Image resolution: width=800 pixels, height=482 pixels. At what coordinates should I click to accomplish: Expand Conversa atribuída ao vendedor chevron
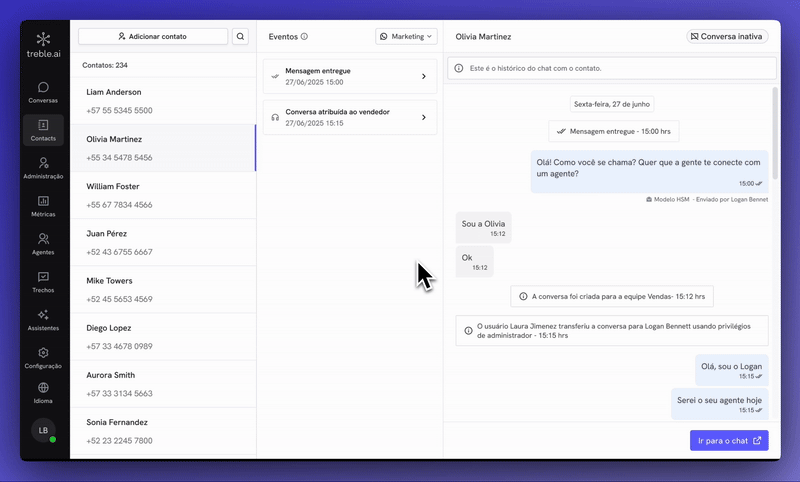tap(423, 117)
